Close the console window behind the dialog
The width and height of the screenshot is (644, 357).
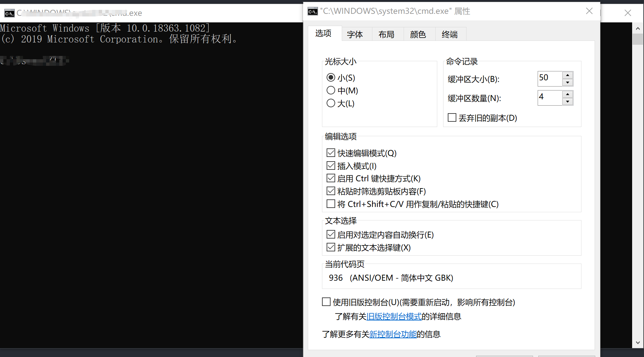pyautogui.click(x=628, y=13)
